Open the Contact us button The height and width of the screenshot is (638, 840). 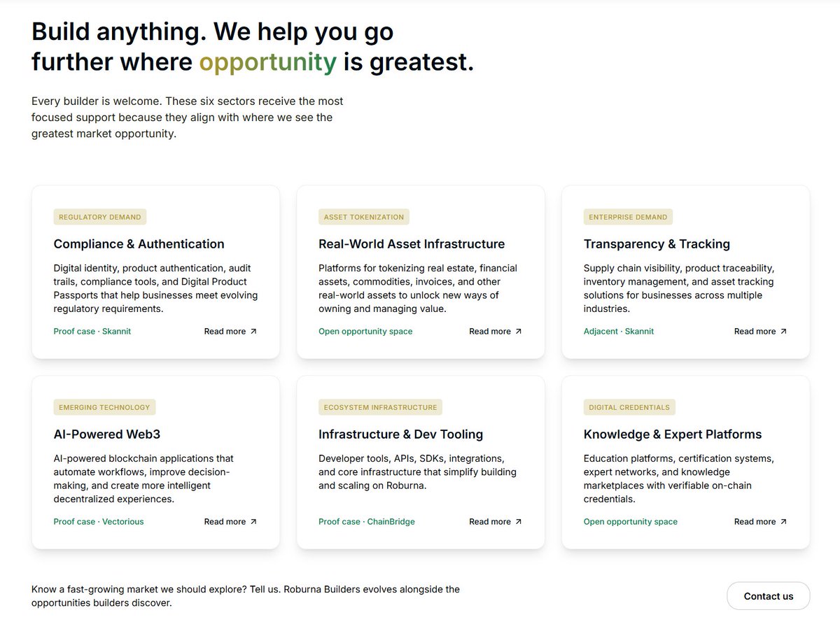click(769, 596)
